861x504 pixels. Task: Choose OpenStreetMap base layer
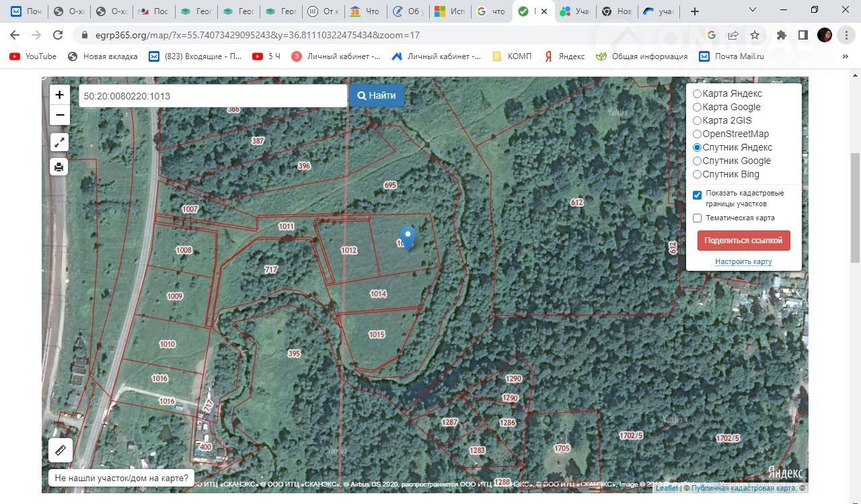tap(697, 134)
